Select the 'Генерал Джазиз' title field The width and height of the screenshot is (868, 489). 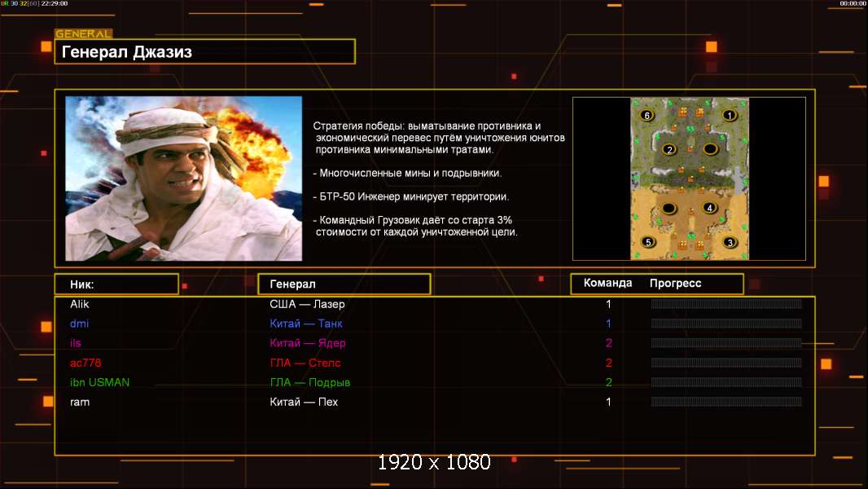(205, 51)
